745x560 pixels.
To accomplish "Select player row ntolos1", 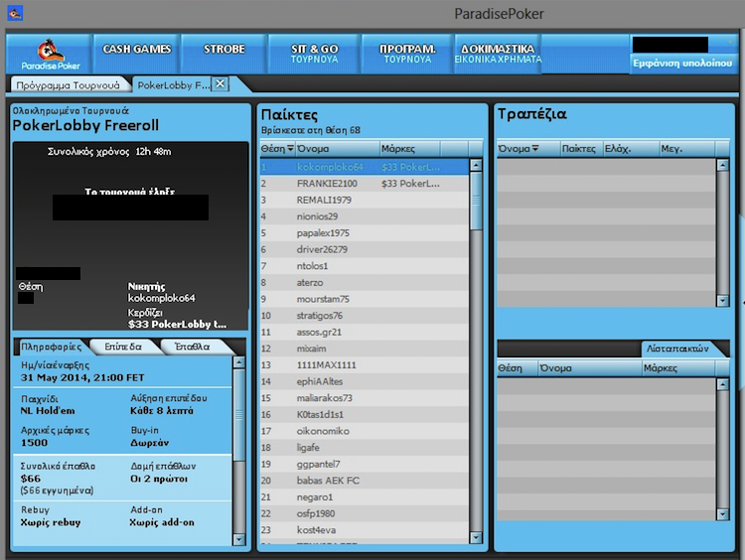I will (x=364, y=266).
